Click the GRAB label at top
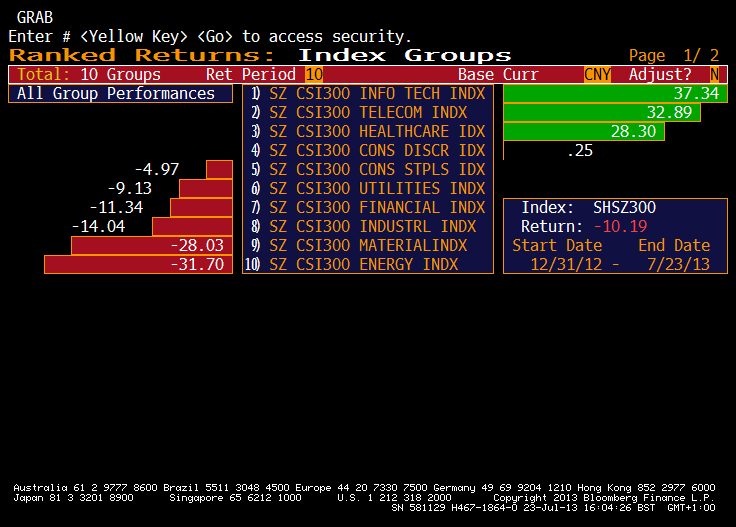Image resolution: width=736 pixels, height=527 pixels. 35,17
